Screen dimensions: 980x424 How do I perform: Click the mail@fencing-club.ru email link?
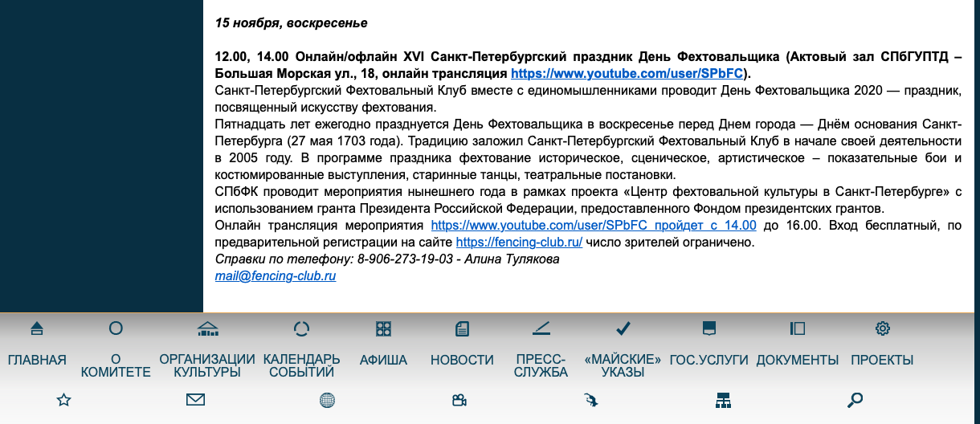[x=276, y=275]
